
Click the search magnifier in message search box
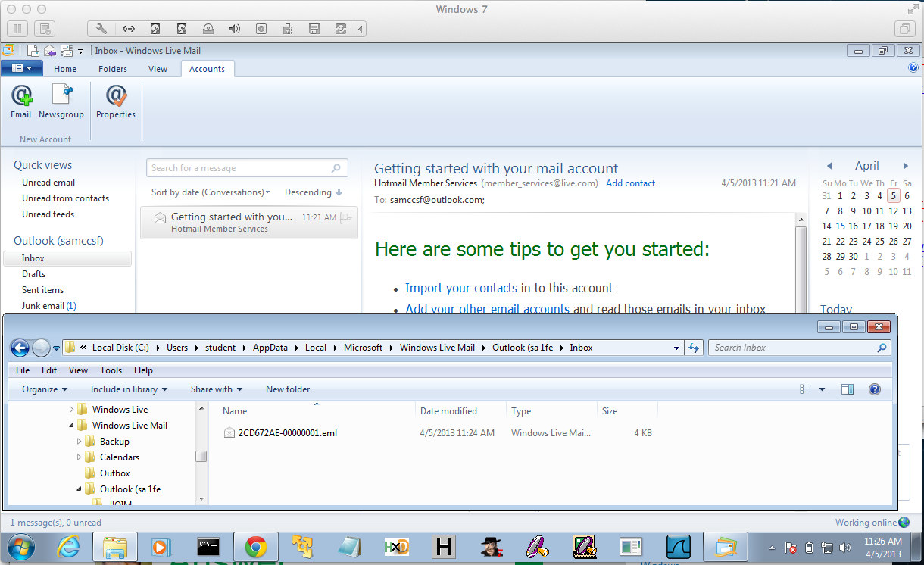[336, 168]
